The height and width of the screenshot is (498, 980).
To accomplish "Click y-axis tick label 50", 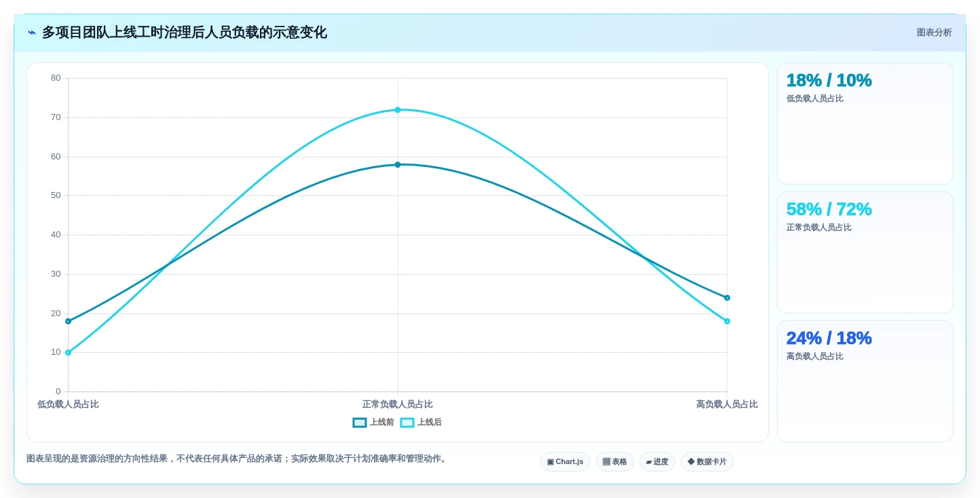I will (56, 195).
